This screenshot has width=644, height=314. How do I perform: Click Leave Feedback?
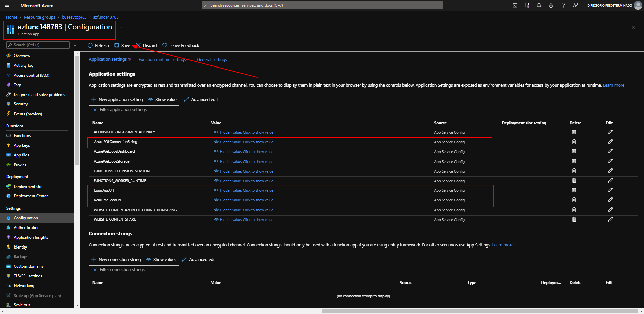point(181,45)
